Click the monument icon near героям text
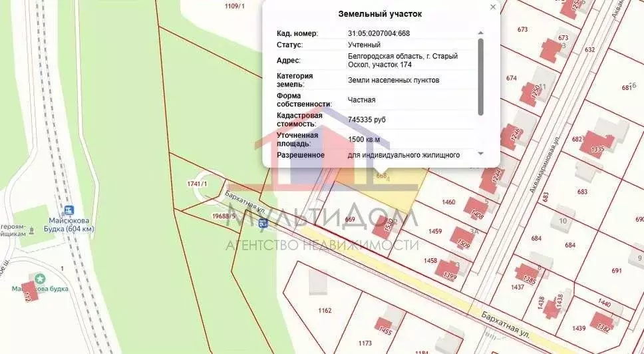 pos(33,230)
